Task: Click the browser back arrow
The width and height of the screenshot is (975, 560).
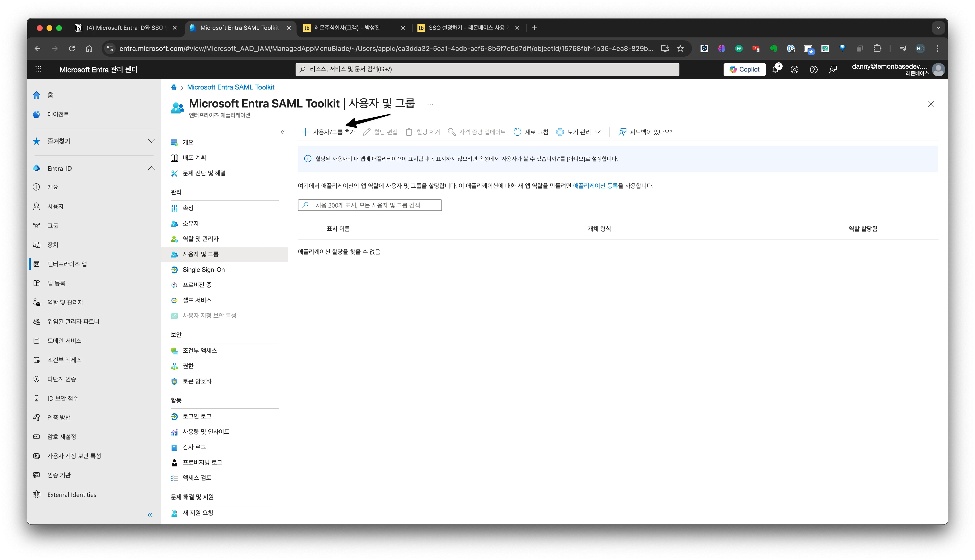Action: pyautogui.click(x=37, y=48)
